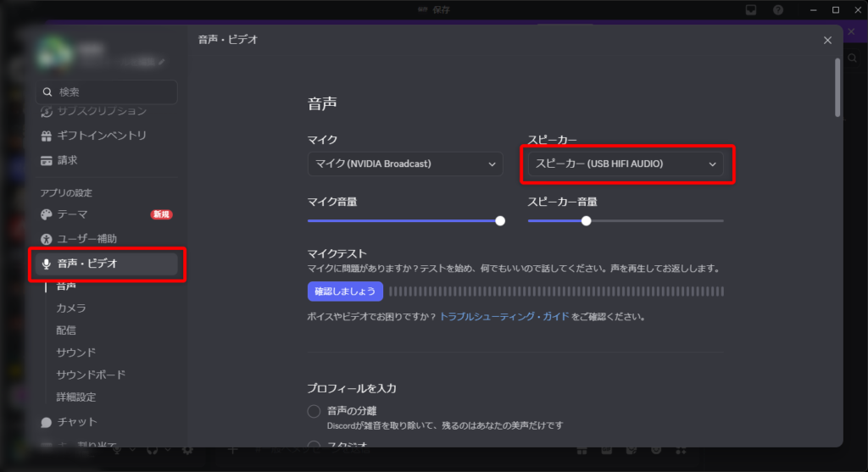This screenshot has height=472, width=868.
Task: Open the サウンドボード settings section
Action: click(x=91, y=375)
